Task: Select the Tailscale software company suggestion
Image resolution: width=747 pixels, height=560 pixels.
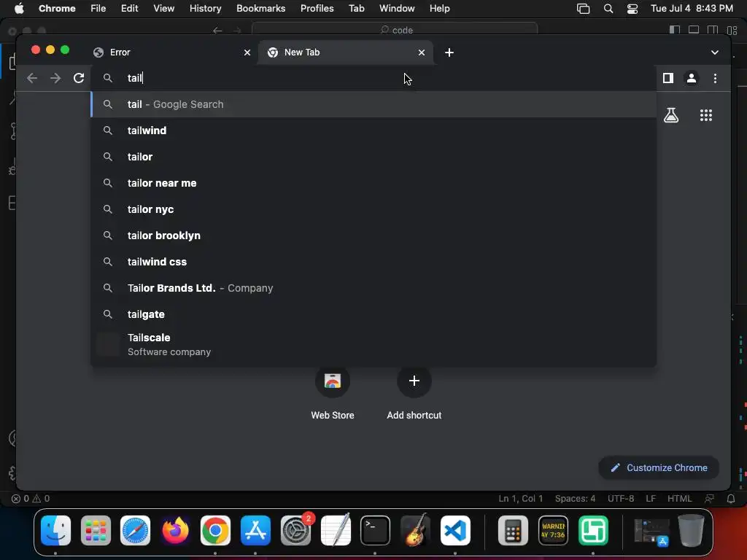Action: [x=374, y=345]
